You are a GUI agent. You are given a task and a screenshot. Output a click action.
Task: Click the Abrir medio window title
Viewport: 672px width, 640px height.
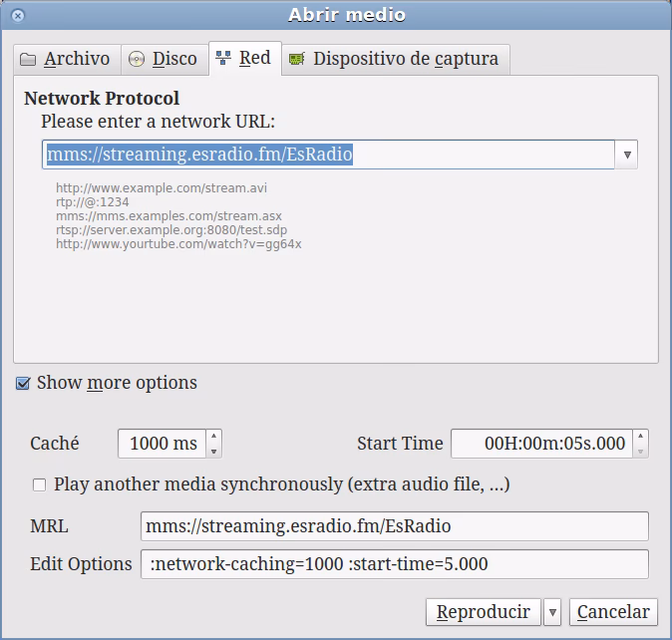[347, 15]
